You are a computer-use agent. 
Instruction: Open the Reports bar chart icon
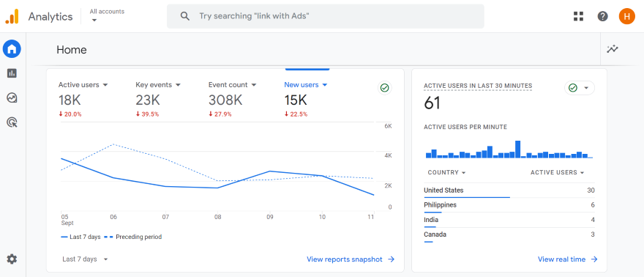pos(12,73)
